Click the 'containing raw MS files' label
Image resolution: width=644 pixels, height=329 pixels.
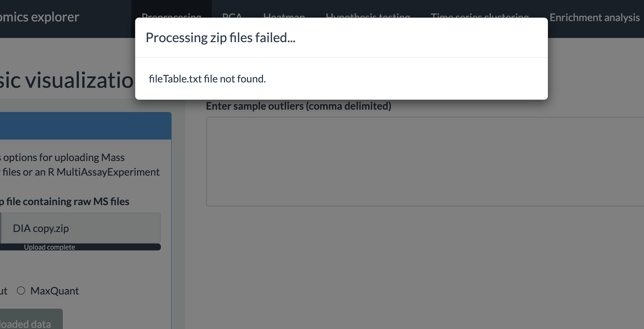coord(65,201)
